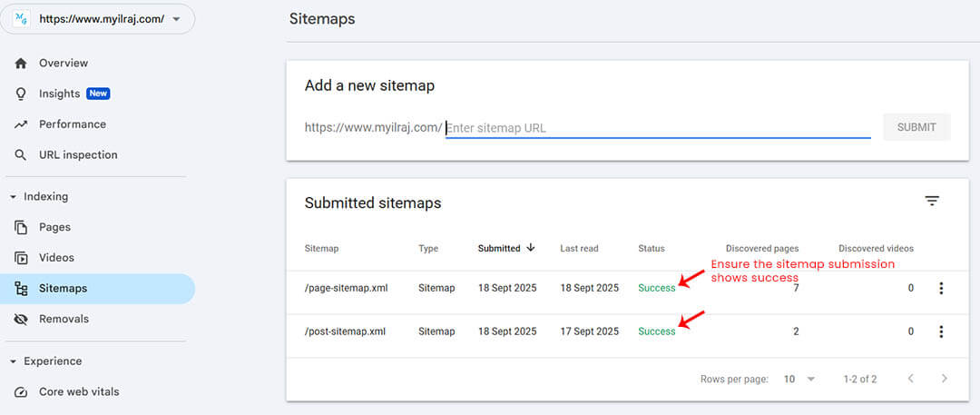Open the filter icon for submitted sitemaps
The image size is (980, 415).
pos(932,201)
